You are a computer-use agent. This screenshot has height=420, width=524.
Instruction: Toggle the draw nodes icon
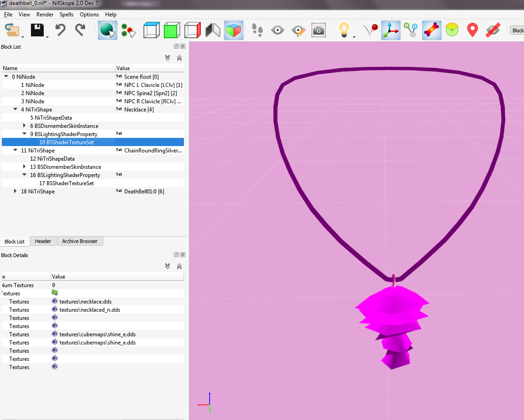click(x=411, y=30)
